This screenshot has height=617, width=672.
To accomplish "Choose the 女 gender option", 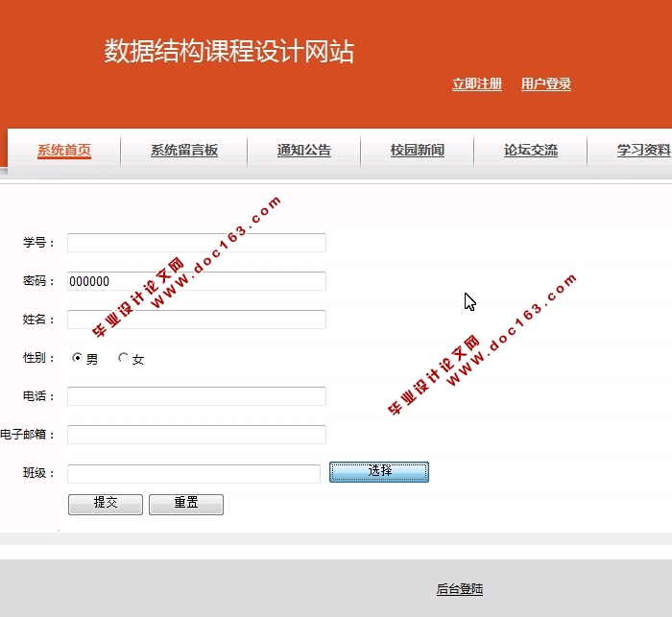I will tap(123, 359).
